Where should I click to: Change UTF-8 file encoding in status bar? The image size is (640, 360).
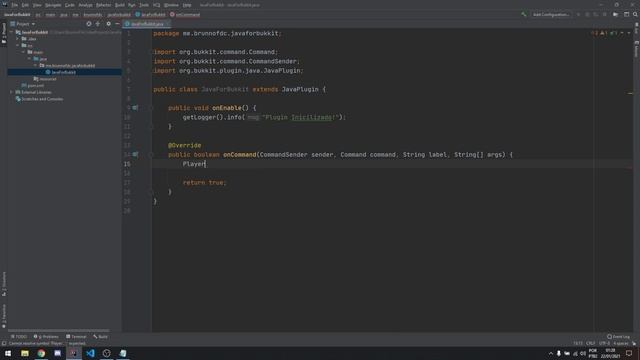(x=604, y=344)
